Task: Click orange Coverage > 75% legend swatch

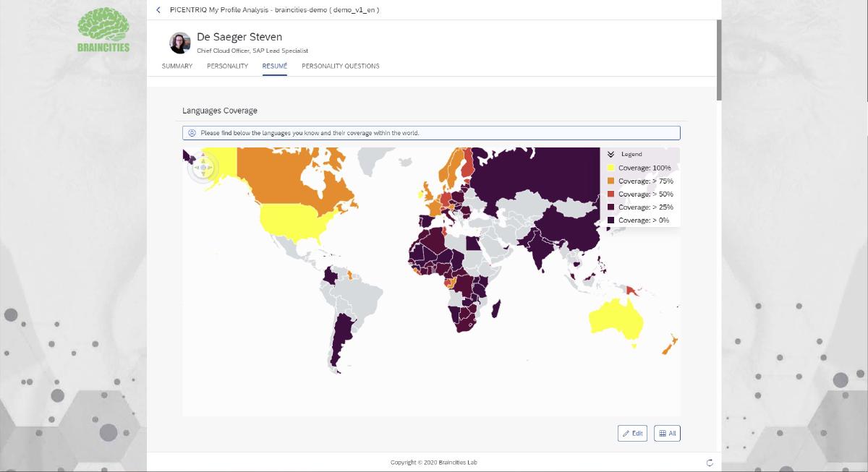Action: coord(611,181)
